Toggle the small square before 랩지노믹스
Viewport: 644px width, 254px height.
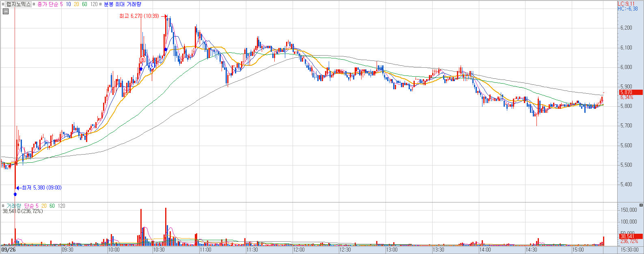pyautogui.click(x=3, y=4)
